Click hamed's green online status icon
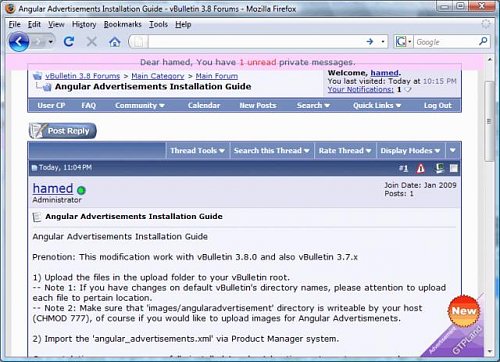The height and width of the screenshot is (362, 500). click(81, 190)
